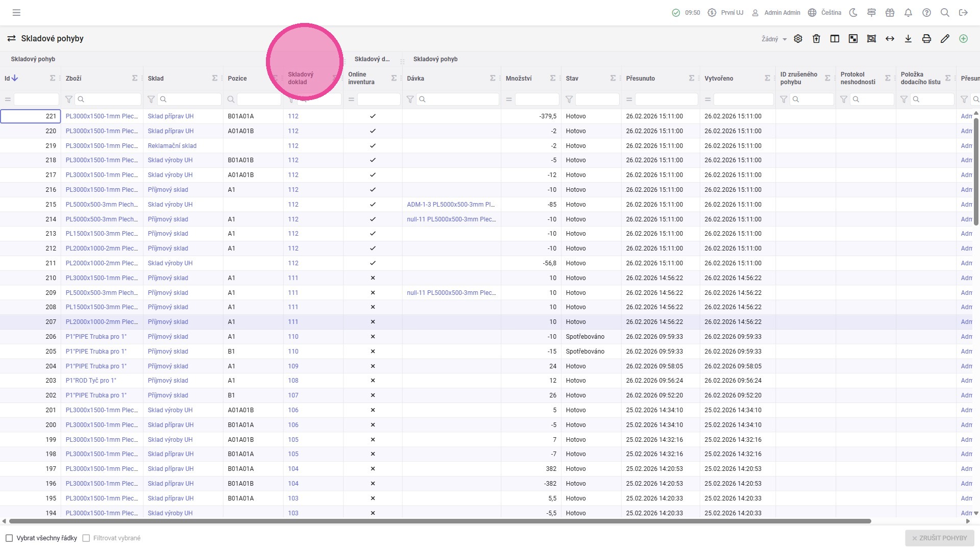
Task: Toggle Online inventura checkmark in row 221
Action: [373, 116]
